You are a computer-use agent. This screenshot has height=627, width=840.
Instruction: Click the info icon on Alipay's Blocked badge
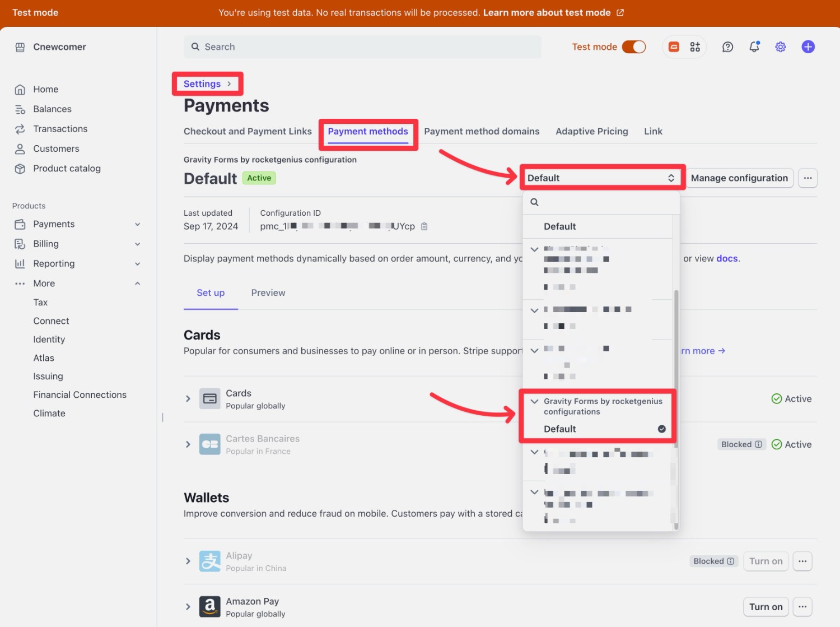point(730,561)
